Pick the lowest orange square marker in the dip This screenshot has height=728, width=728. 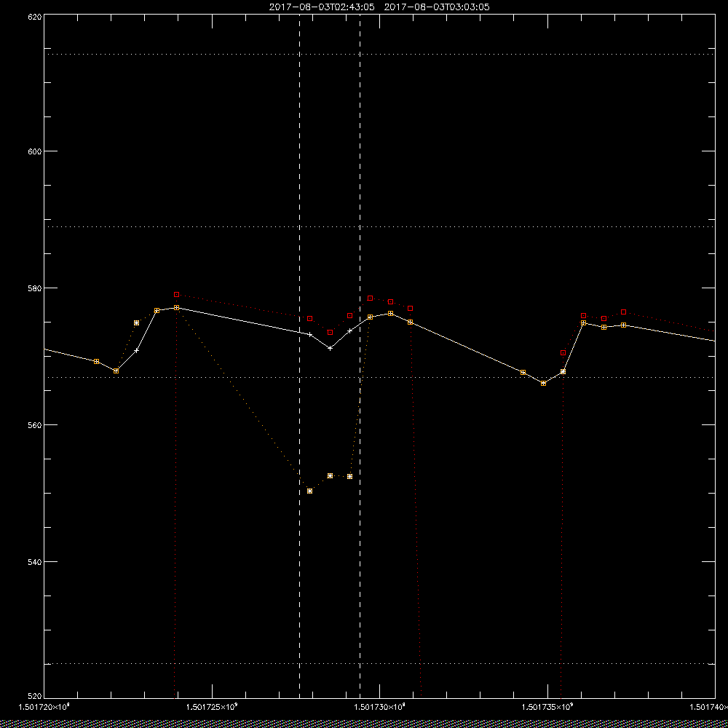coord(309,491)
